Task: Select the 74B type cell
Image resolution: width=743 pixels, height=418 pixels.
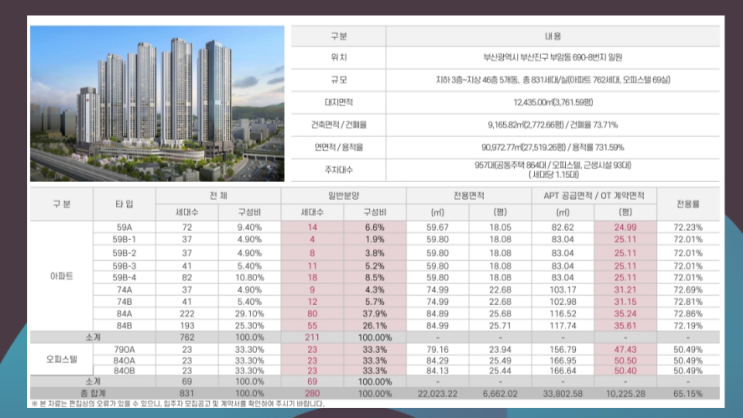Action: coord(124,302)
